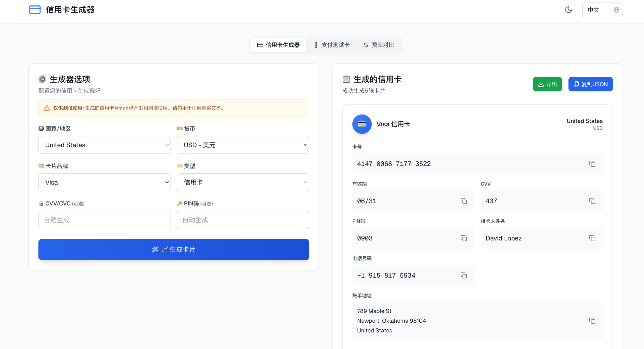Expand the United States country dropdown
Image resolution: width=644 pixels, height=349 pixels.
tap(104, 145)
